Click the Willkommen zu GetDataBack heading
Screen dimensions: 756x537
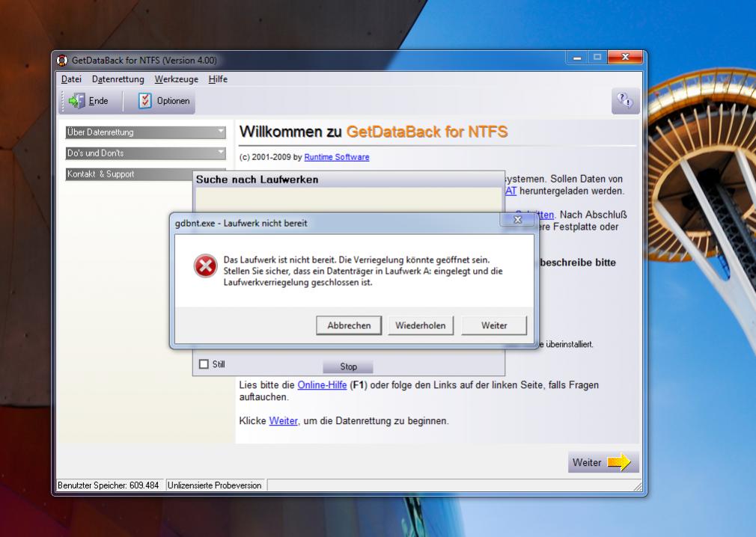374,132
